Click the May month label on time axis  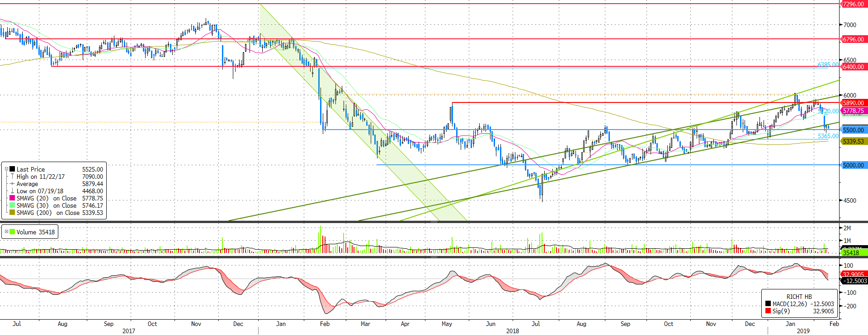[447, 324]
